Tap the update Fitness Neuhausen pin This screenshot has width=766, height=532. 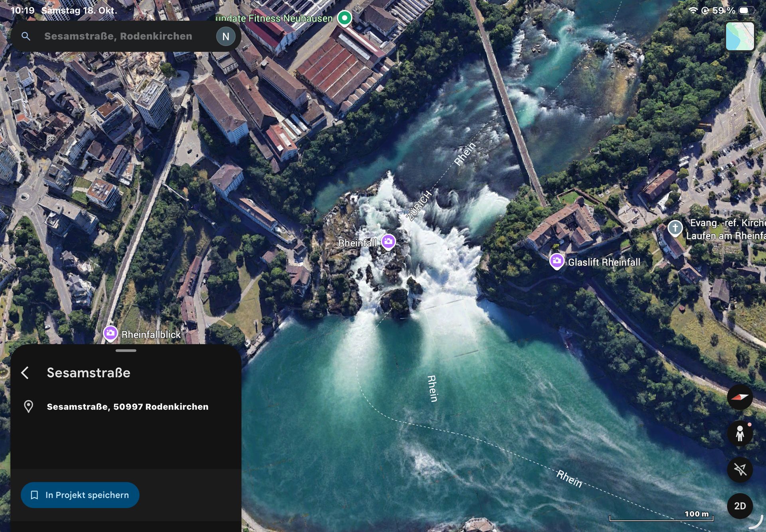[x=344, y=18]
